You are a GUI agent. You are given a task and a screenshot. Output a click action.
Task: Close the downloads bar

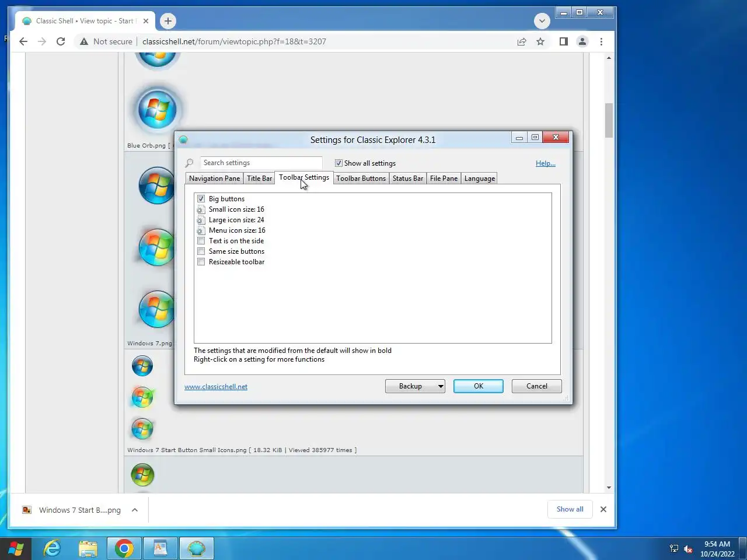(x=603, y=509)
